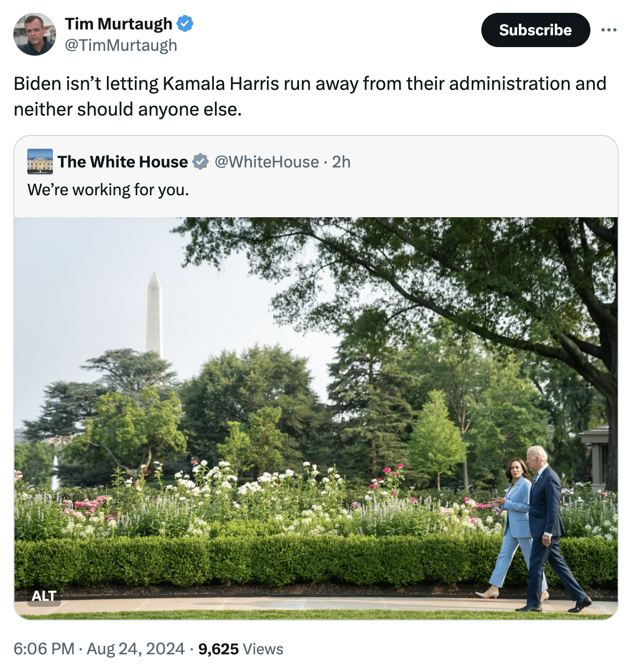Screen dimensions: 630x672
Task: Open the @TimMurtaugh handle link
Action: (121, 45)
